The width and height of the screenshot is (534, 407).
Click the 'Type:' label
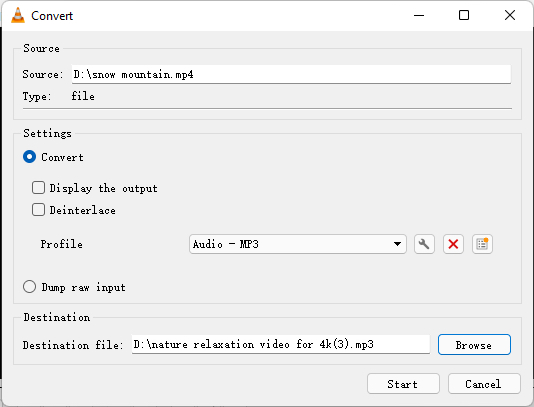pyautogui.click(x=37, y=96)
